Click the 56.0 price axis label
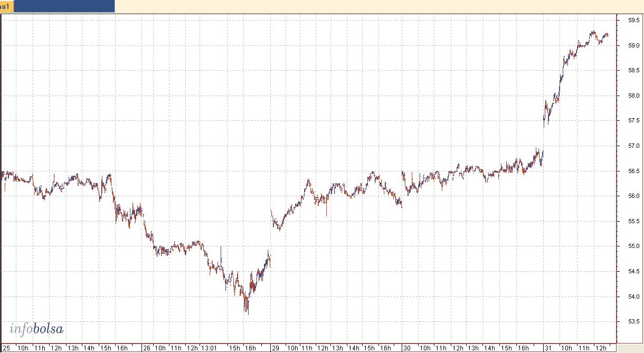 (634, 196)
